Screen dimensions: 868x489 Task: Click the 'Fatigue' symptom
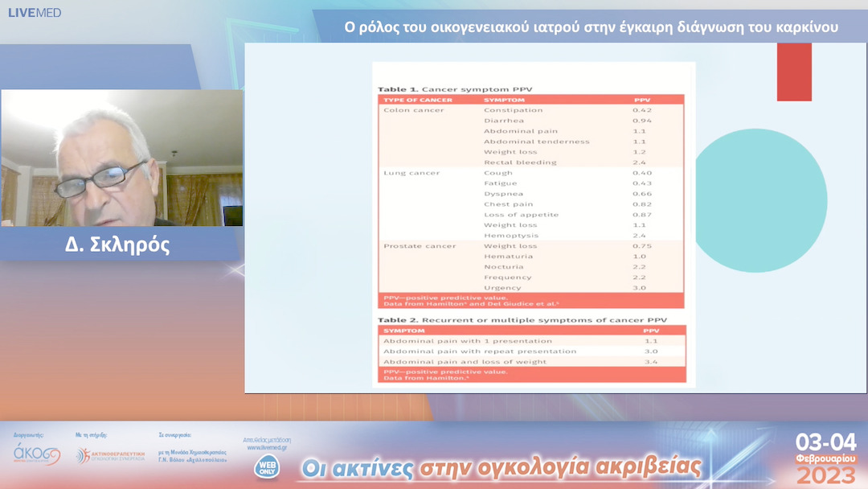pos(501,183)
